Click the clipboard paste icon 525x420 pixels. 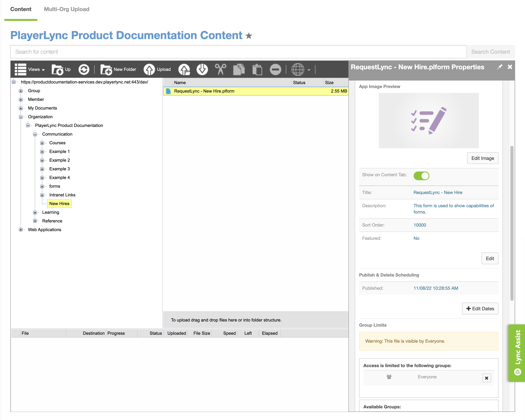[257, 69]
